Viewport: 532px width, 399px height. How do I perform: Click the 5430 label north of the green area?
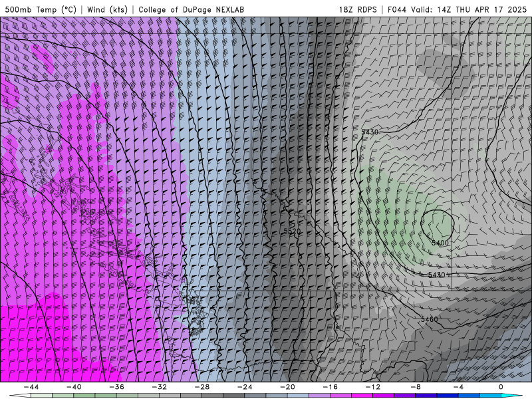coord(370,132)
